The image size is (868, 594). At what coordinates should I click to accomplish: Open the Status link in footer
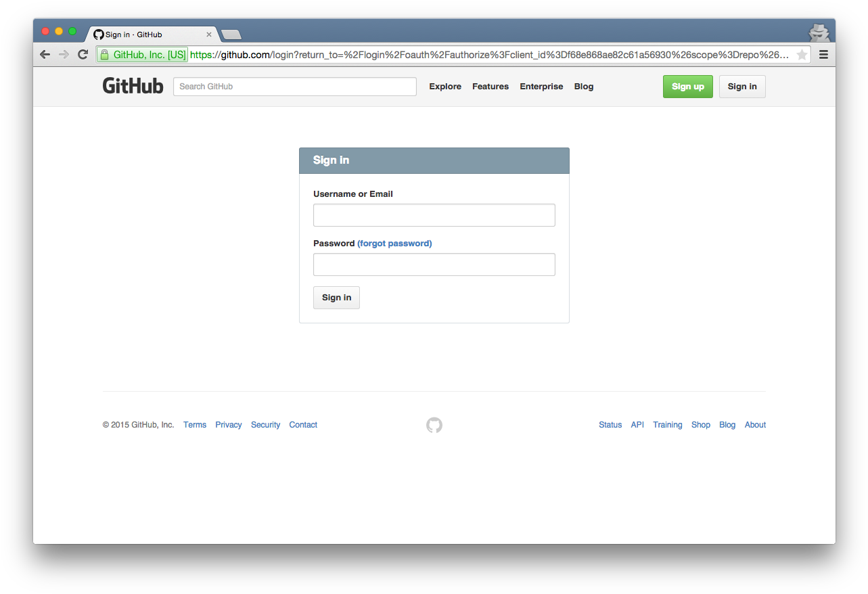click(x=610, y=425)
